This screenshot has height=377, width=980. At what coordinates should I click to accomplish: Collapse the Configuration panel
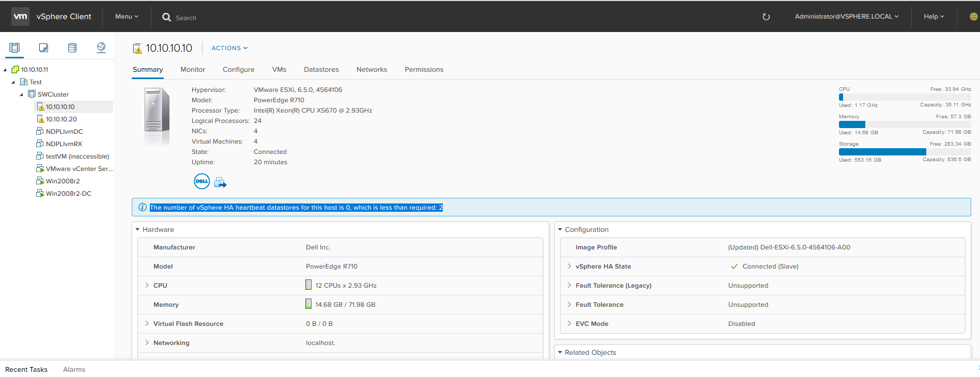pyautogui.click(x=560, y=229)
